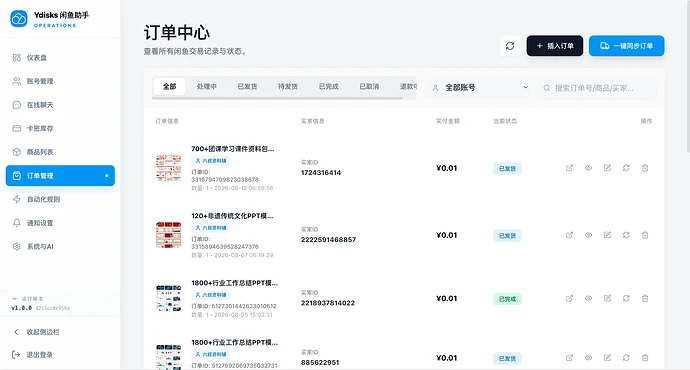Sync the 700+团课学习课件 order

pyautogui.click(x=626, y=168)
